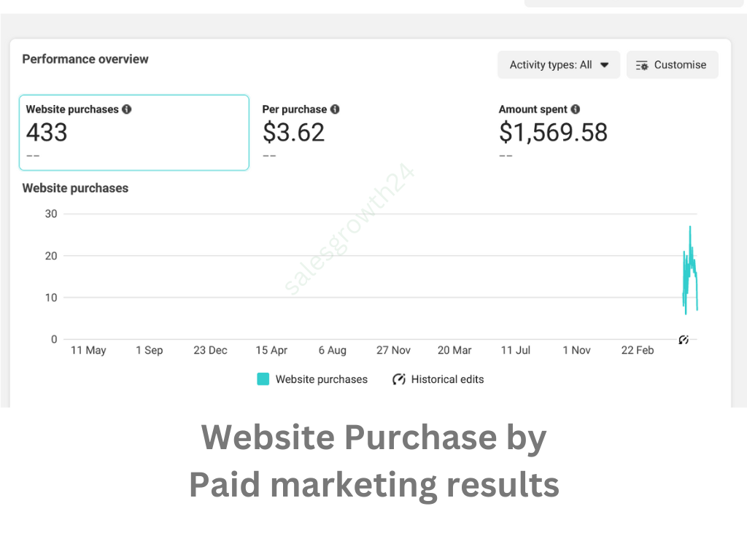Click the 11 Jul axis label
Image resolution: width=747 pixels, height=560 pixels.
coord(516,350)
